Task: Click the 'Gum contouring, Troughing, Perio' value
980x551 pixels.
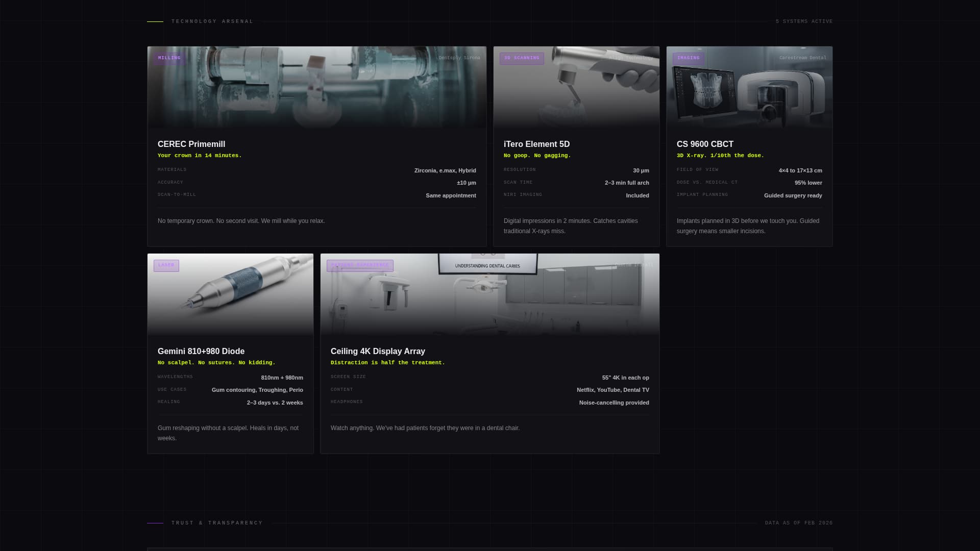Action: (x=257, y=390)
